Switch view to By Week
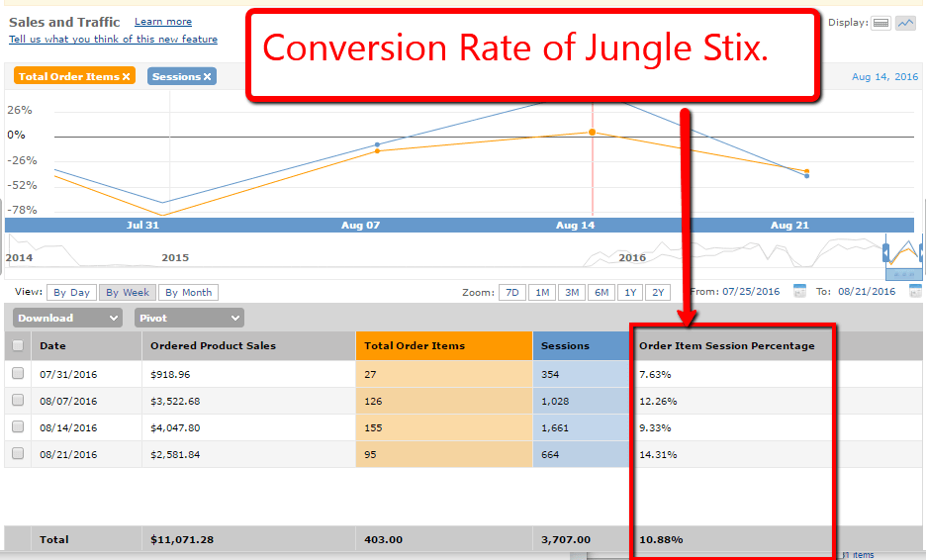 pos(128,293)
